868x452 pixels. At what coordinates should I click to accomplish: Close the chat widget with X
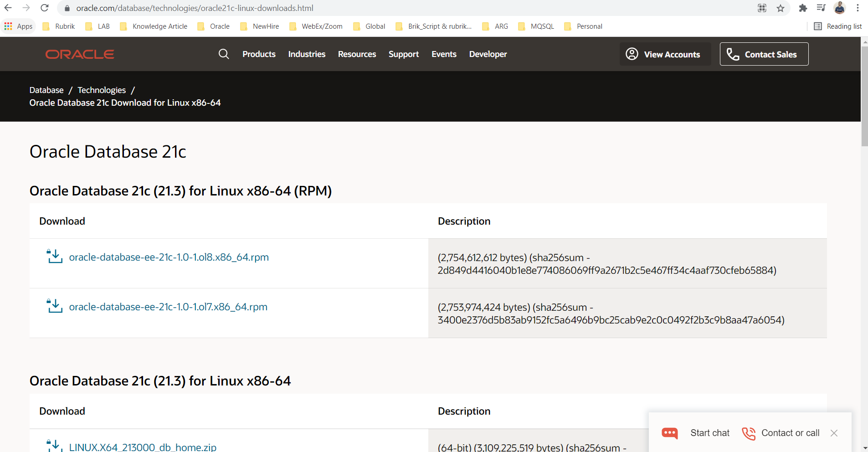tap(834, 433)
